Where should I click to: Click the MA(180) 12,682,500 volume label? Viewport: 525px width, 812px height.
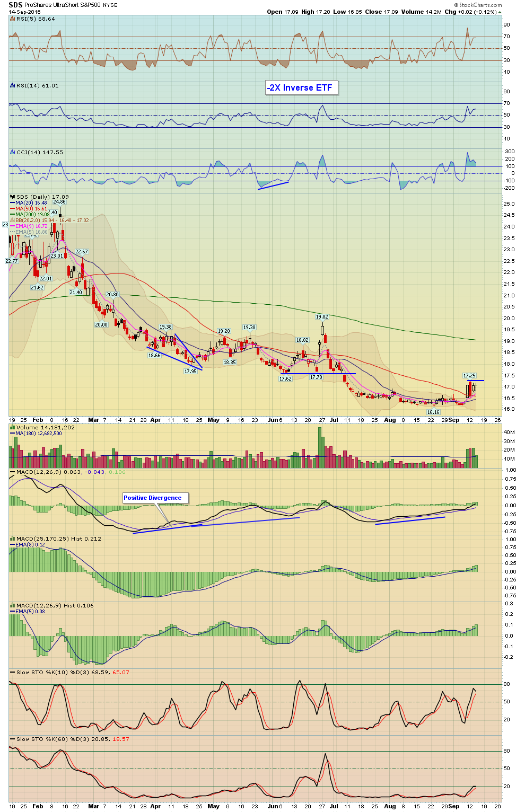39,434
